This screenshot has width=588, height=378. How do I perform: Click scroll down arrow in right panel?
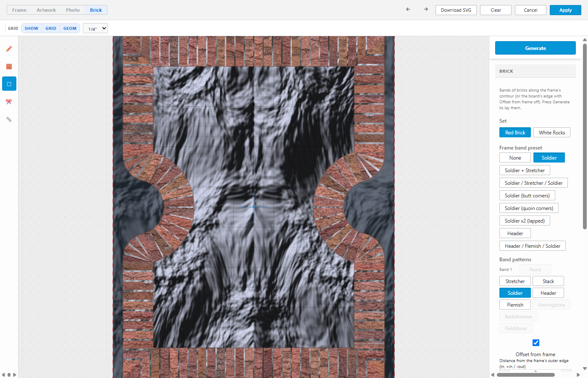(585, 368)
